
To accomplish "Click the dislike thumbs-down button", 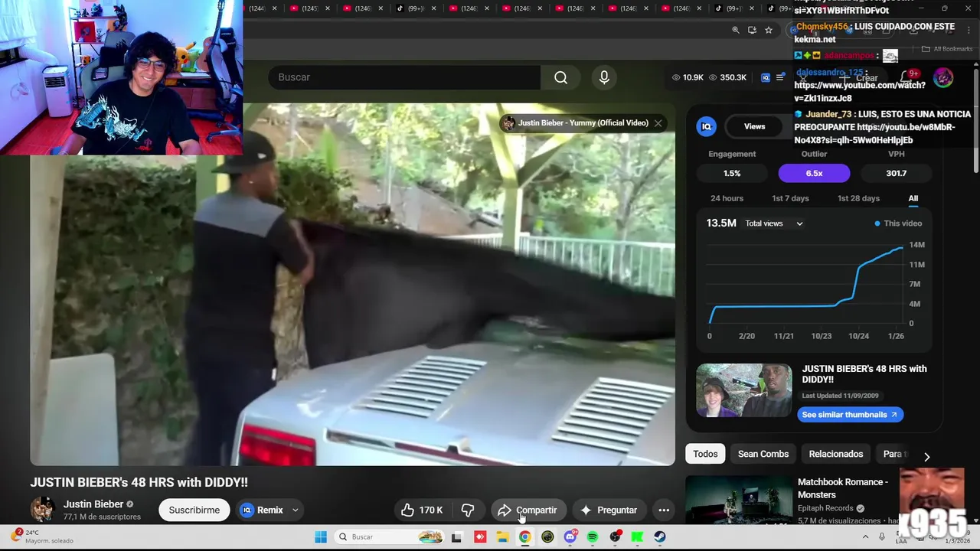I will pos(468,510).
